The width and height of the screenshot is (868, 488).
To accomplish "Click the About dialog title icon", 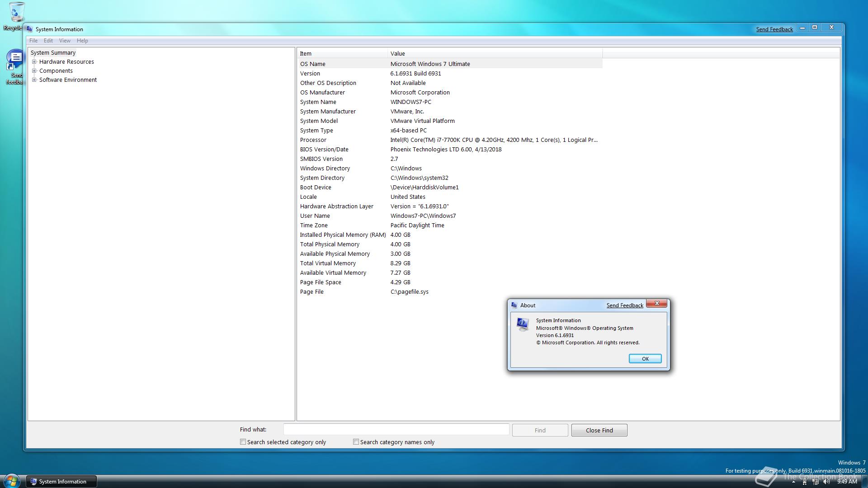I will coord(514,305).
